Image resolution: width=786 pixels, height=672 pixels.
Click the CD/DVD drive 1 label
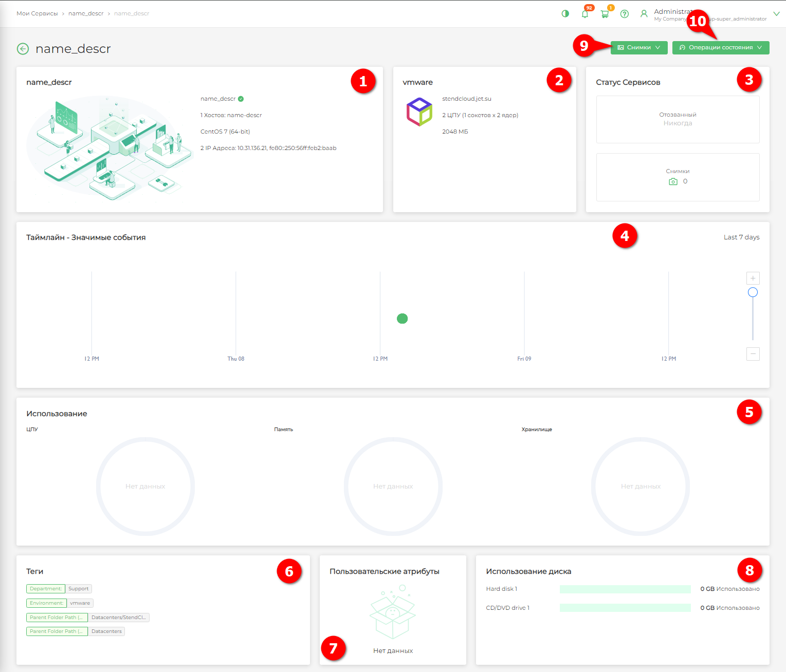508,608
